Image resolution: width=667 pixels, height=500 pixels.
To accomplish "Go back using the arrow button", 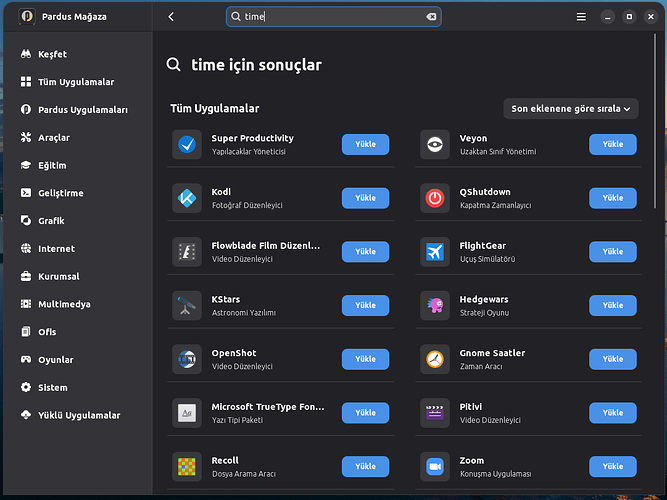I will click(171, 17).
